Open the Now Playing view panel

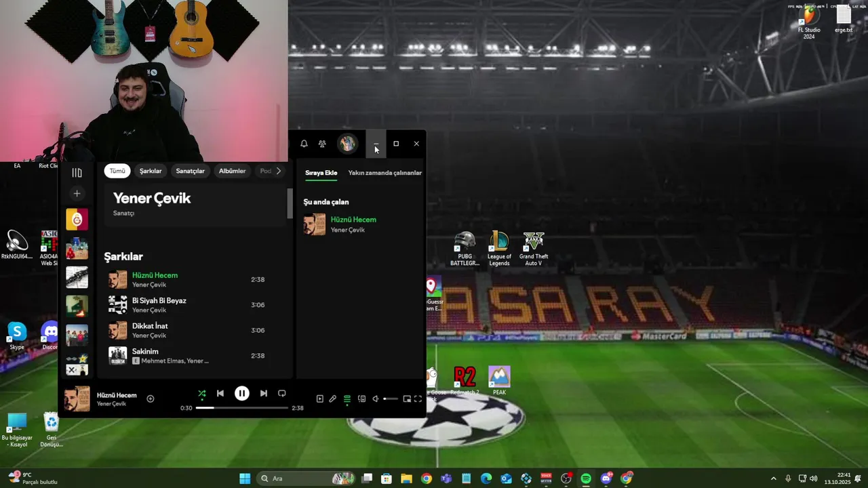pos(320,399)
